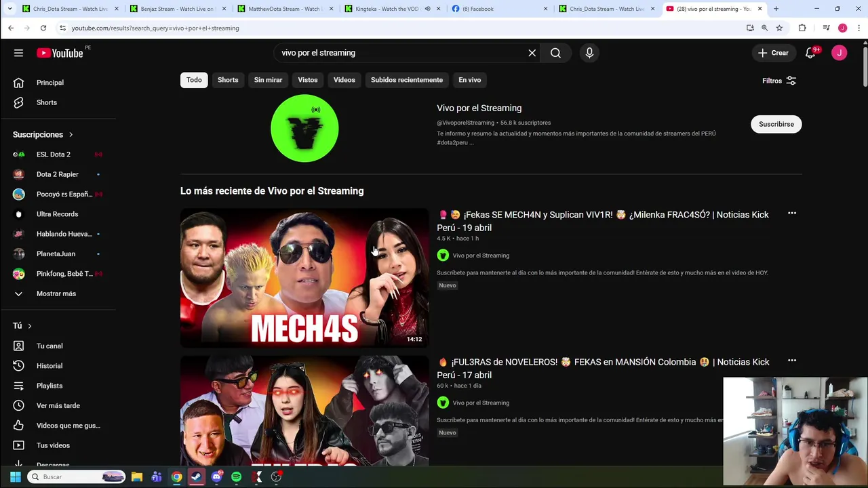Open the Crear menu
This screenshot has width=868, height=488.
click(773, 53)
